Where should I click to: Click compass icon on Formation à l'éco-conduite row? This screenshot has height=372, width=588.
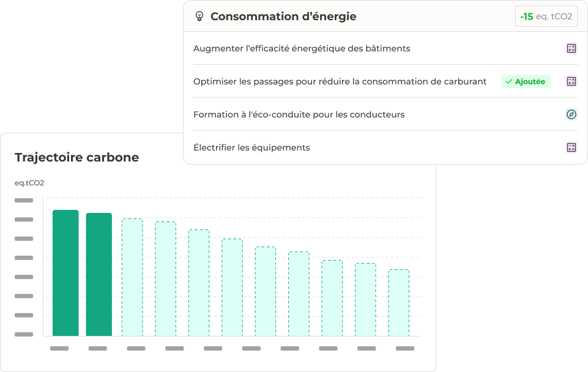coord(571,114)
